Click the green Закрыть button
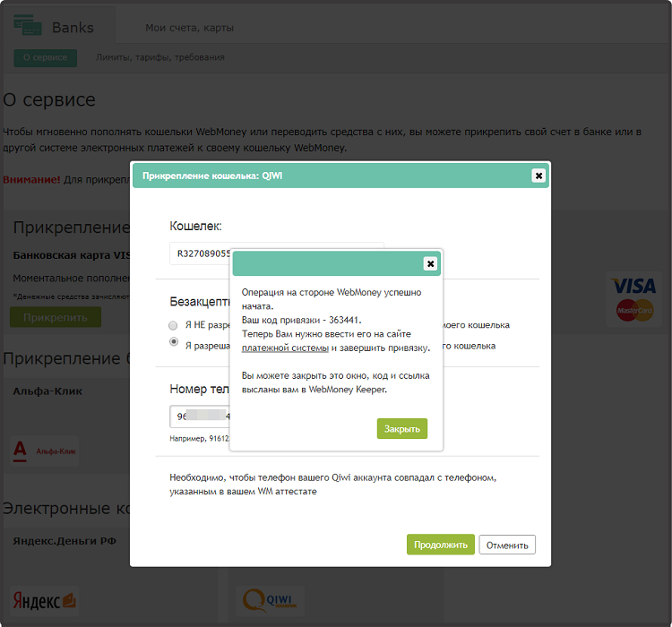Image resolution: width=672 pixels, height=627 pixels. tap(402, 428)
